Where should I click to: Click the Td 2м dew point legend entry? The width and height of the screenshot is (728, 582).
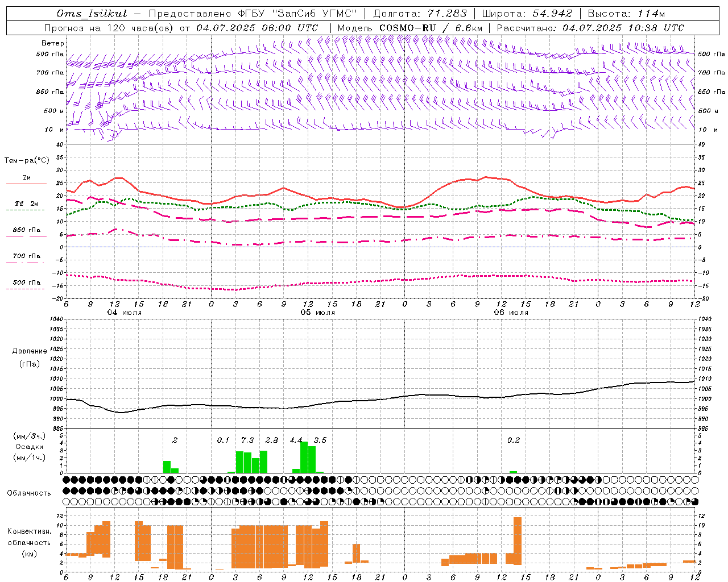pos(27,203)
